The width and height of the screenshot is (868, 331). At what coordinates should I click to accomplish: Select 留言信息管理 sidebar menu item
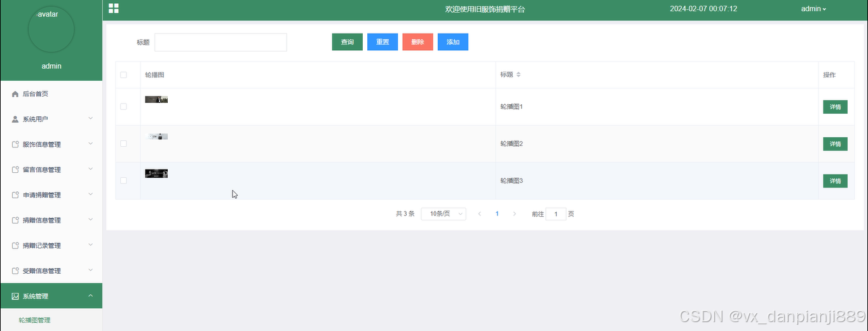[51, 170]
